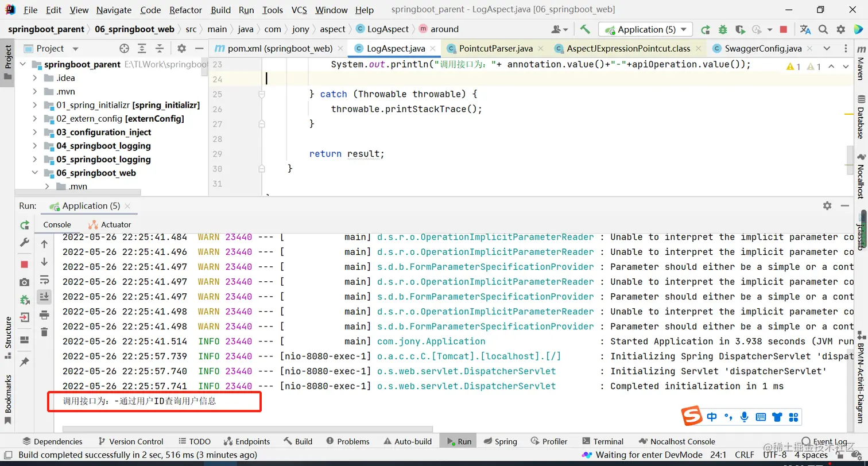868x466 pixels.
Task: Open Run panel layout settings icon
Action: pos(25,340)
